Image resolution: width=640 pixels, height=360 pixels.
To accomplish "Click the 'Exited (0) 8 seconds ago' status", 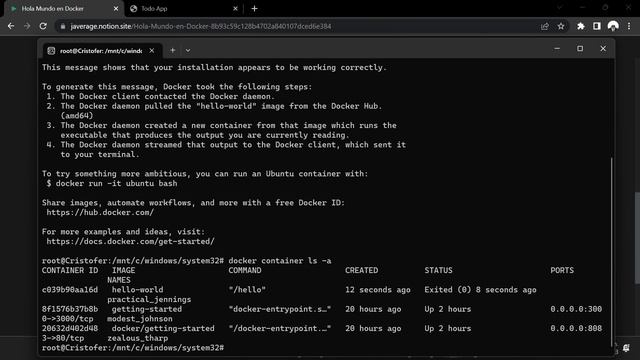I will pyautogui.click(x=480, y=290).
